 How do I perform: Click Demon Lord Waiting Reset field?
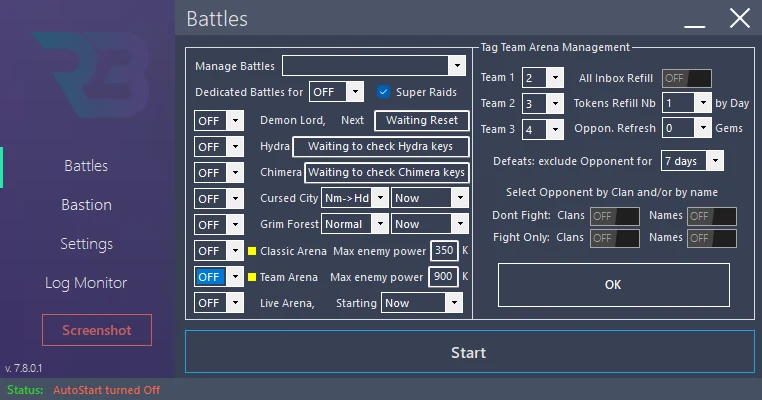[x=421, y=121]
